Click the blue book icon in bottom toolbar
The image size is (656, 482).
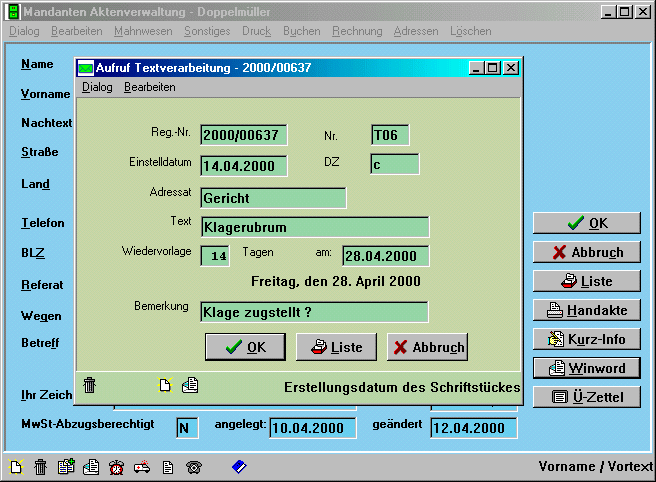[239, 467]
